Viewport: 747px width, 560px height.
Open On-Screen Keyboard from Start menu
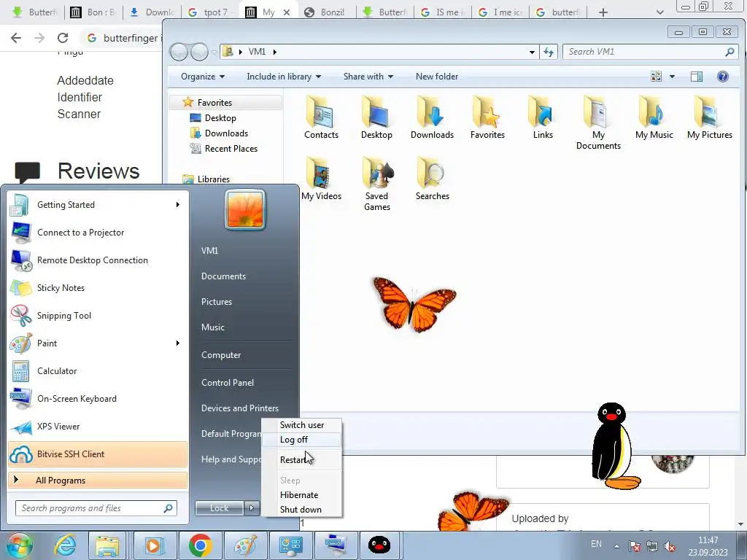click(98, 399)
